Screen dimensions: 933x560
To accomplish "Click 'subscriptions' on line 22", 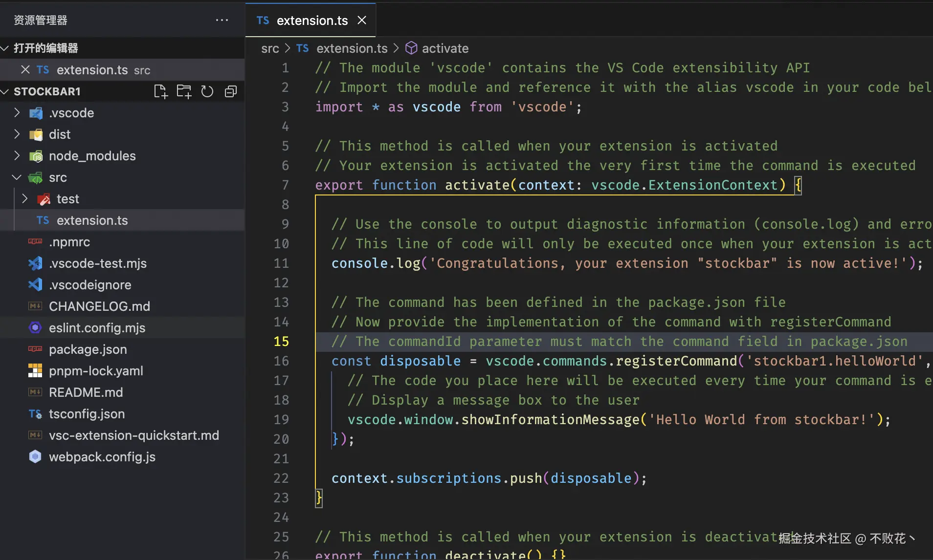I will pos(449,478).
